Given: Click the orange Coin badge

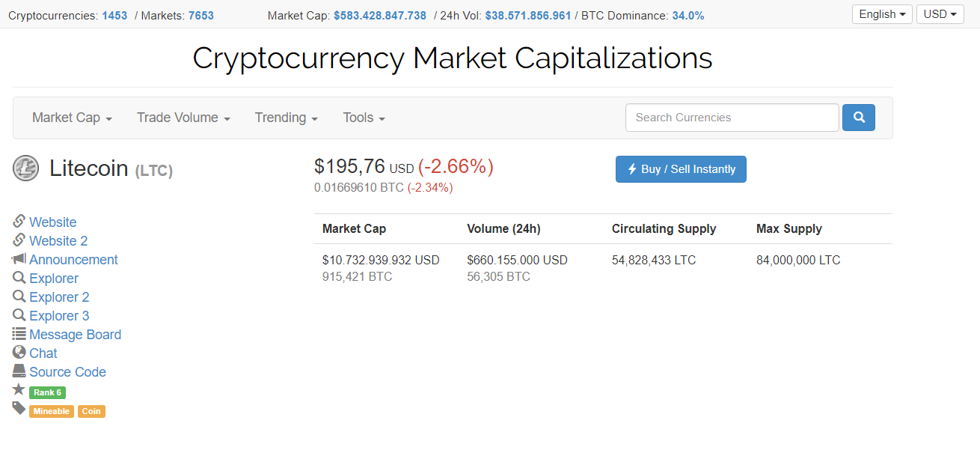Looking at the screenshot, I should click(91, 410).
